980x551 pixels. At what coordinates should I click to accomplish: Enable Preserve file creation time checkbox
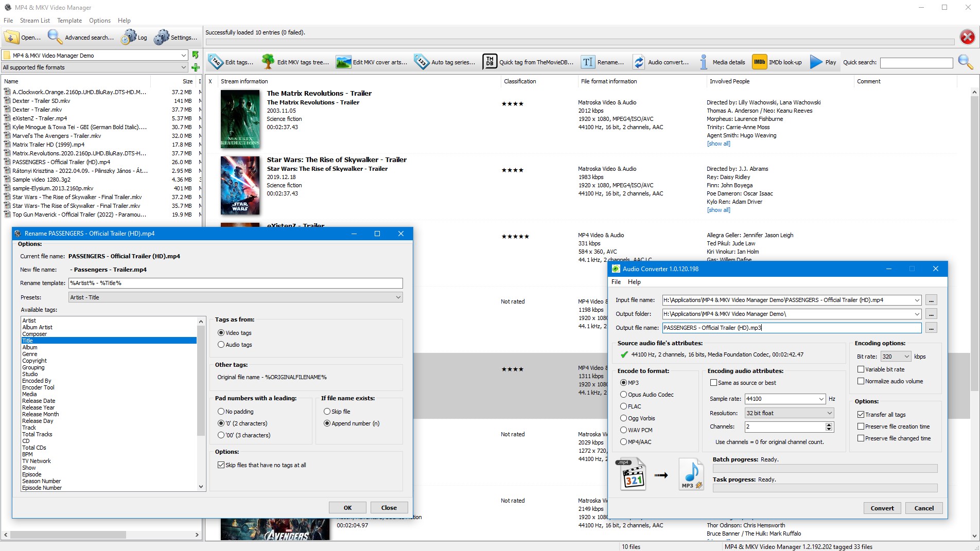click(x=861, y=426)
